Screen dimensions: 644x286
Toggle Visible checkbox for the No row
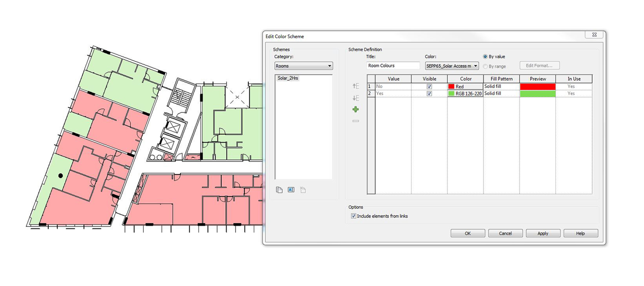coord(429,87)
